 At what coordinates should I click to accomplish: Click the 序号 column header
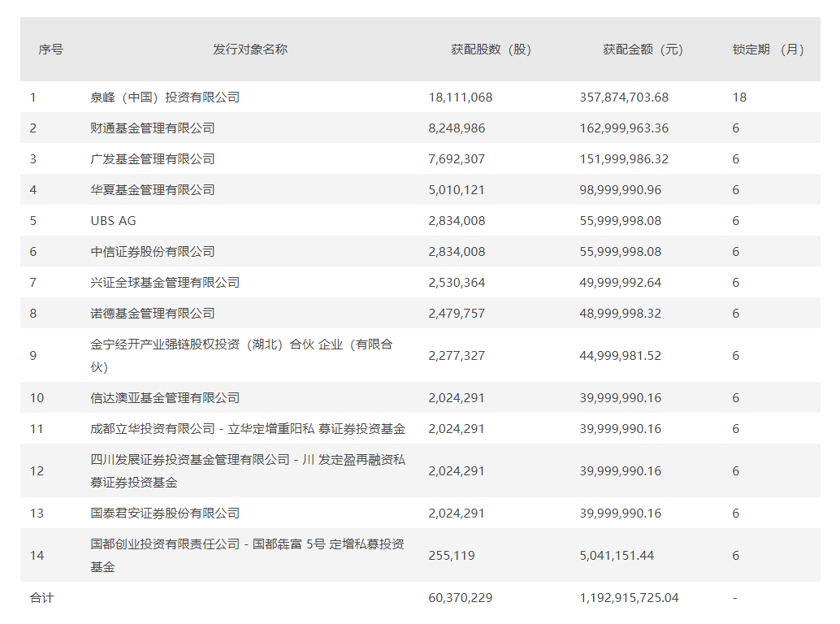click(x=51, y=50)
